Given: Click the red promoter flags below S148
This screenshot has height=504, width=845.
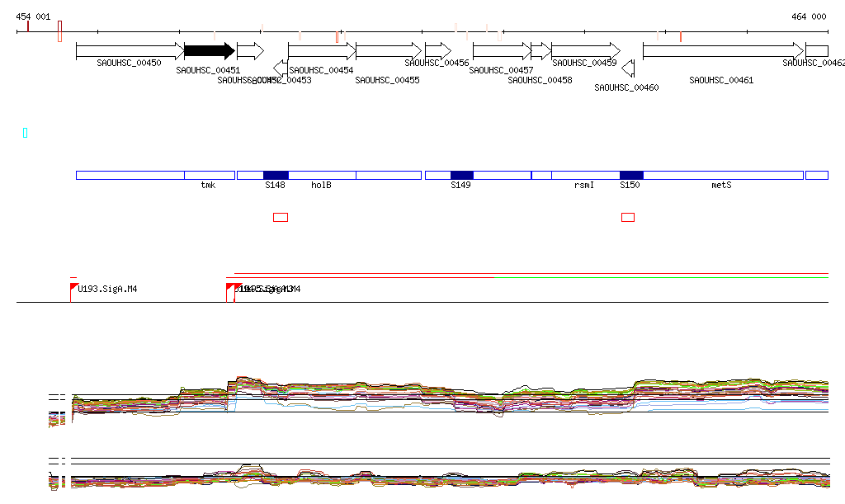Looking at the screenshot, I should point(234,291).
